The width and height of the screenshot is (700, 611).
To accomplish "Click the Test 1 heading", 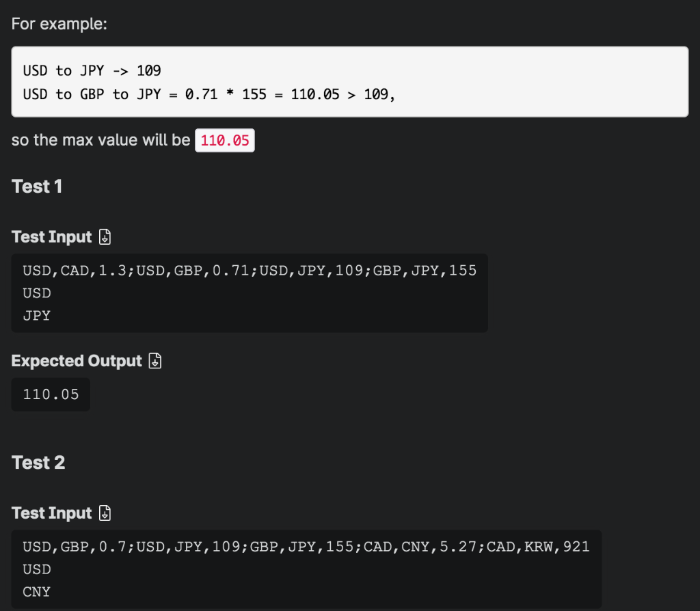I will (37, 186).
